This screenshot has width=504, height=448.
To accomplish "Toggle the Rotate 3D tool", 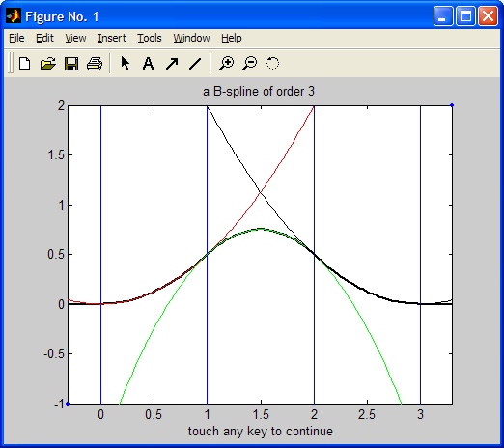I will 272,63.
